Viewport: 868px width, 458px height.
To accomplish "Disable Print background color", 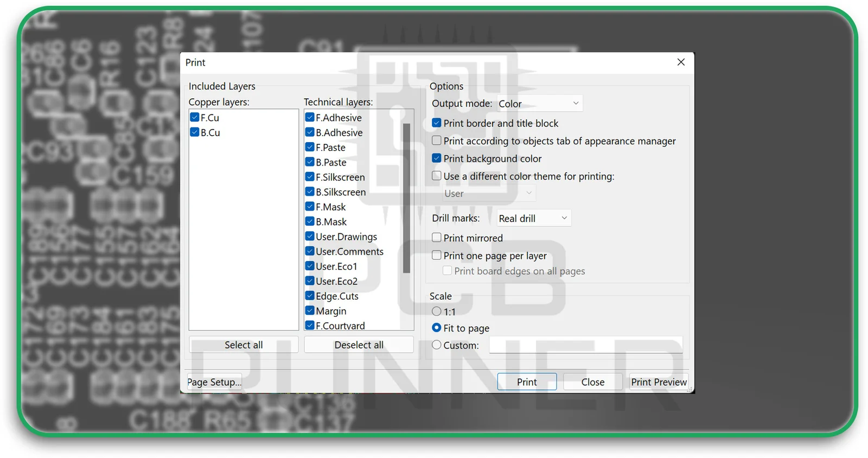I will 437,158.
